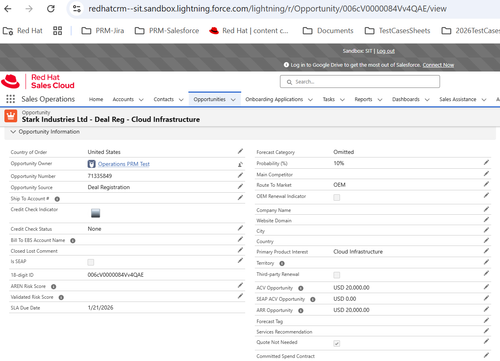The image size is (500, 361).
Task: Click the Credit Check Indicator image
Action: [95, 213]
